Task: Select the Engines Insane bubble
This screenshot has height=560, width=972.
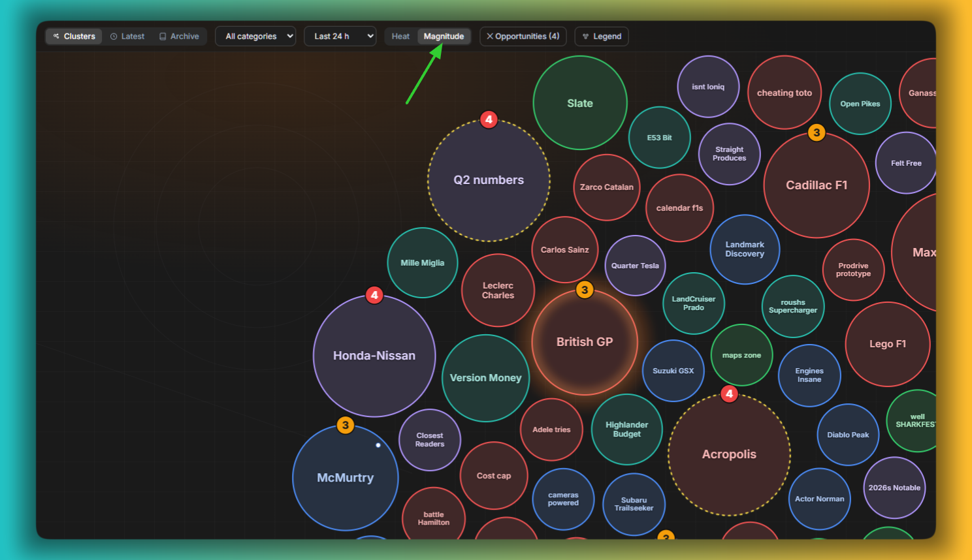Action: click(809, 375)
